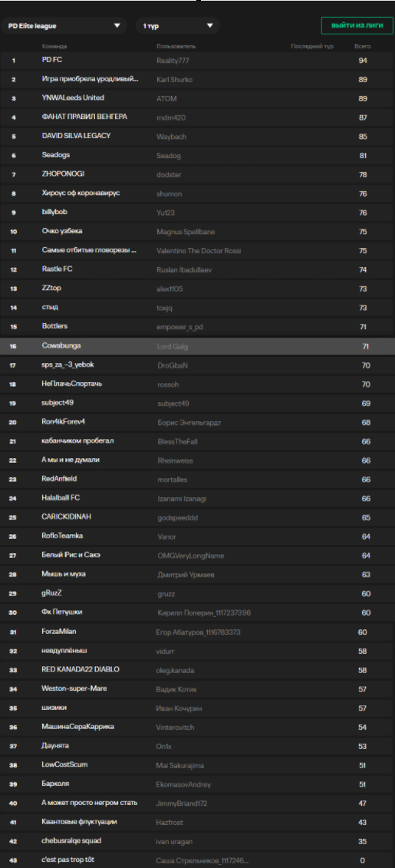Open user OMGVeryLongName profile
Screen dimensions: 395x868
coord(191,556)
